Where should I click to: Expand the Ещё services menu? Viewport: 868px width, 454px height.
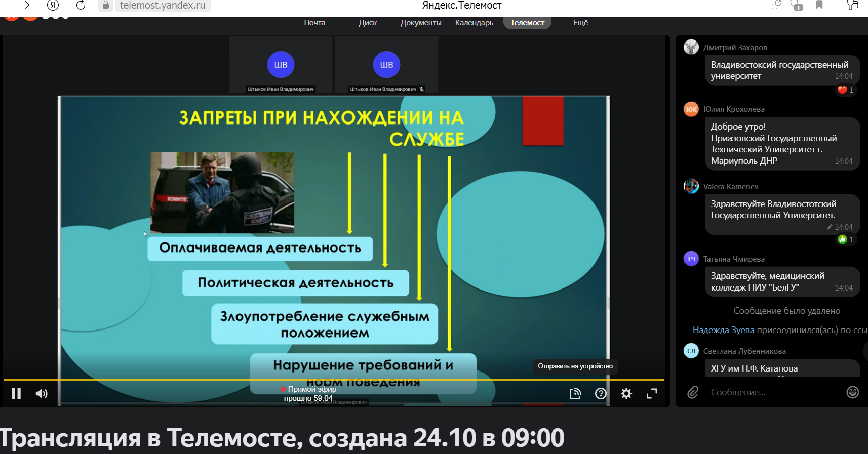tap(580, 23)
